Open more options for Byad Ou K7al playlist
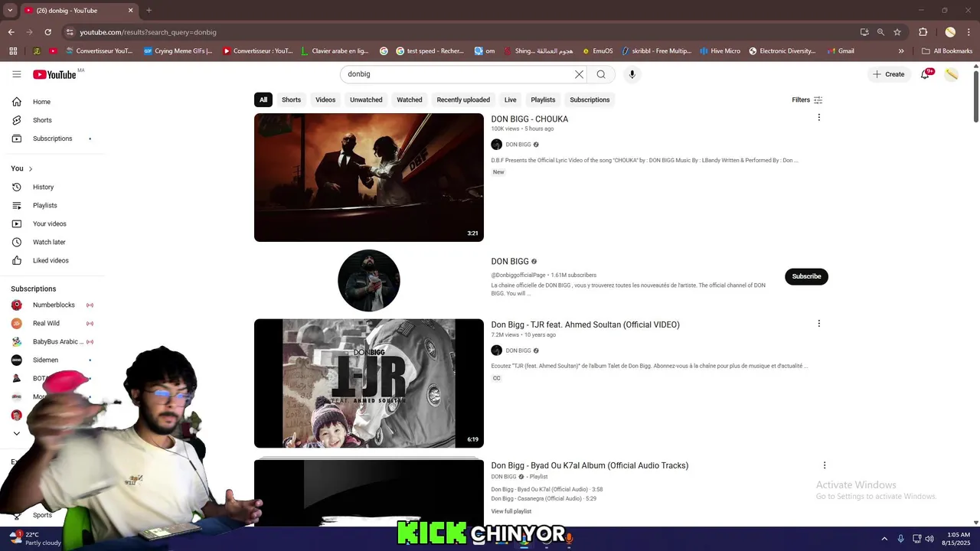The image size is (980, 551). pyautogui.click(x=824, y=465)
